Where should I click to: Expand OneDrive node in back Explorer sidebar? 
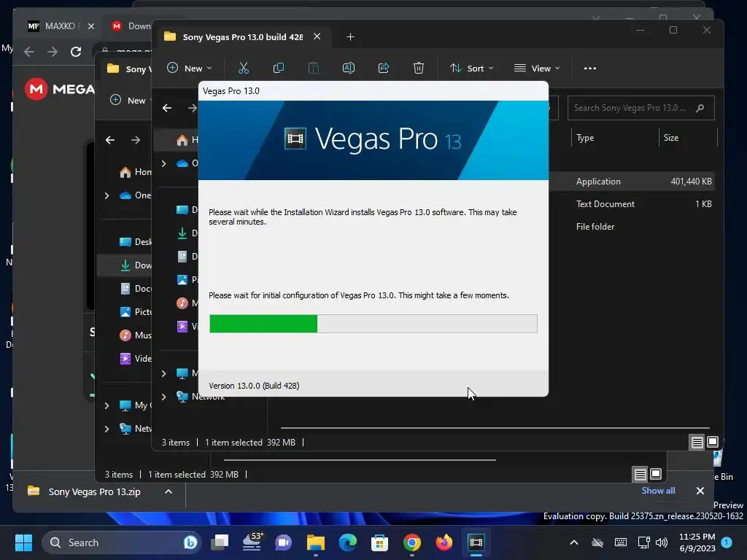point(107,195)
